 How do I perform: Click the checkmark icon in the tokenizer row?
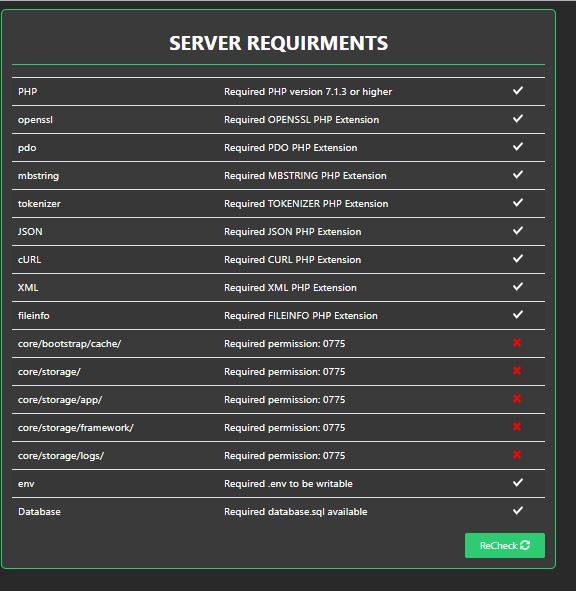[518, 203]
